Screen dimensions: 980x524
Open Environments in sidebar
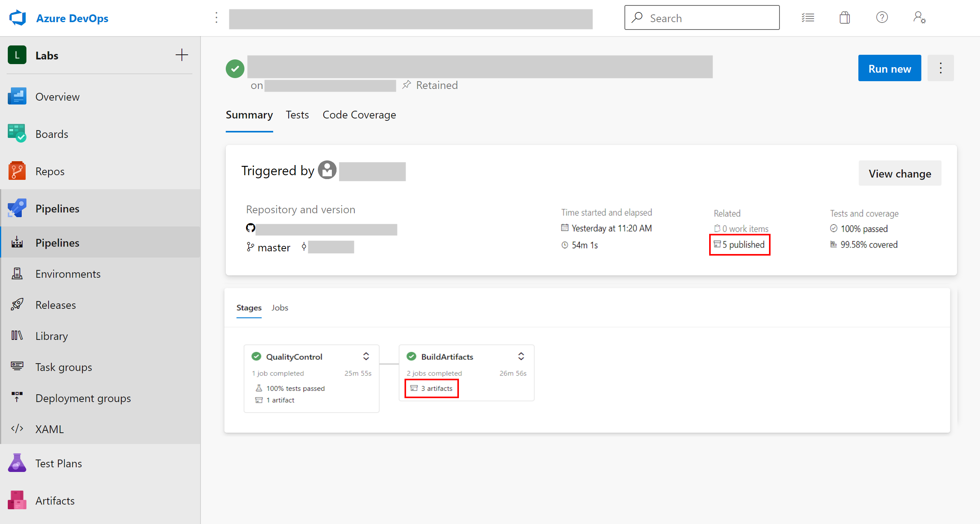point(100,274)
